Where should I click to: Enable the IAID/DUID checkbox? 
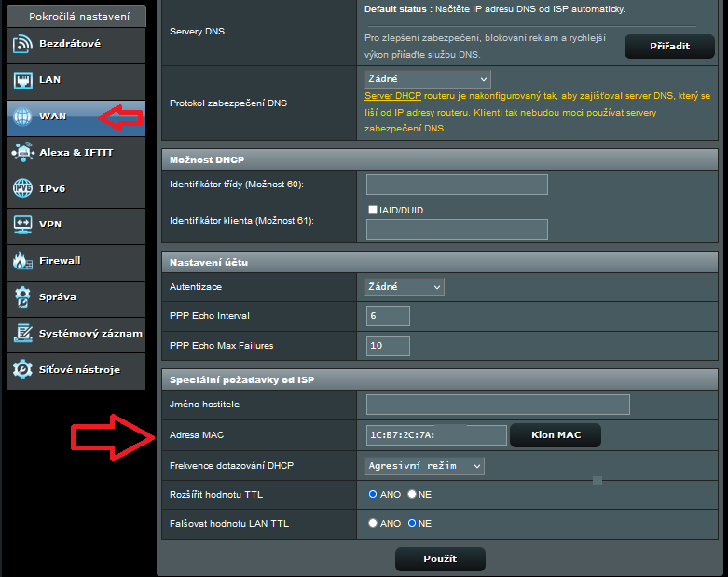[x=373, y=211]
